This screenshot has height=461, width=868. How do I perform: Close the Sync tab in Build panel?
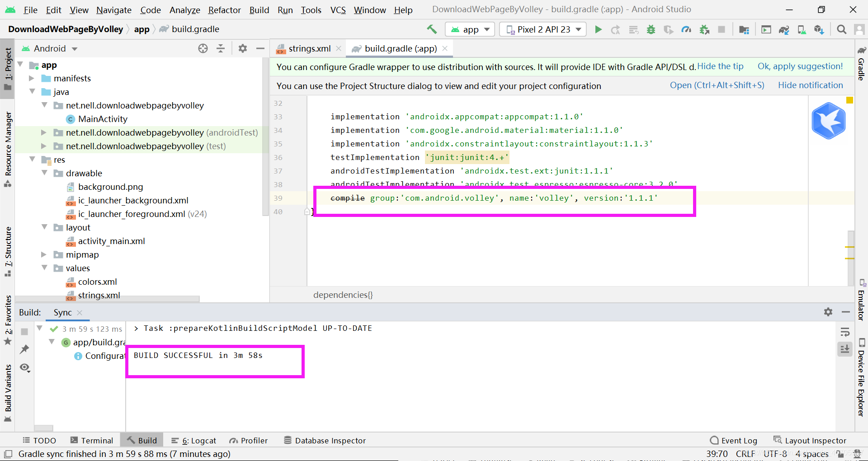pyautogui.click(x=80, y=312)
